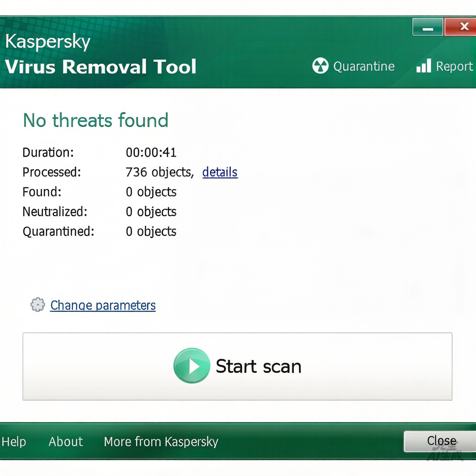Viewport: 476px width, 476px height.
Task: Open the Change parameters link
Action: 103,305
